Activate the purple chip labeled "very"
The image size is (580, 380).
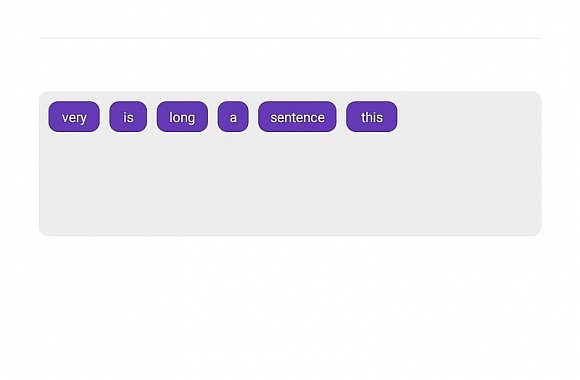(74, 117)
